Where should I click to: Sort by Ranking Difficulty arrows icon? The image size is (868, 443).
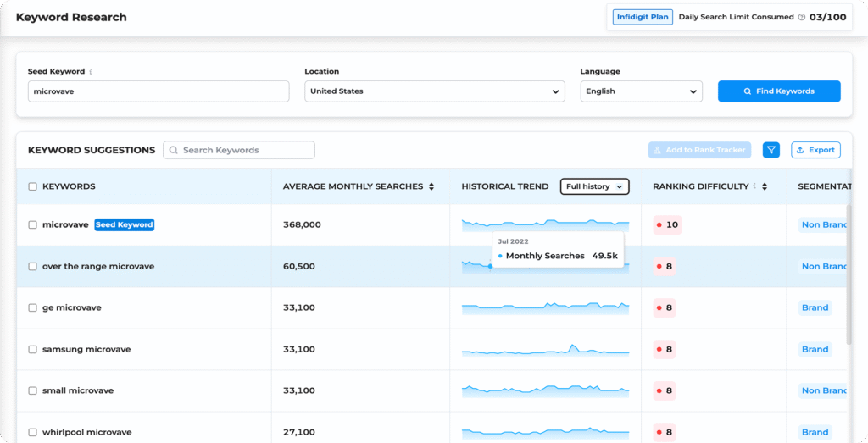(765, 186)
